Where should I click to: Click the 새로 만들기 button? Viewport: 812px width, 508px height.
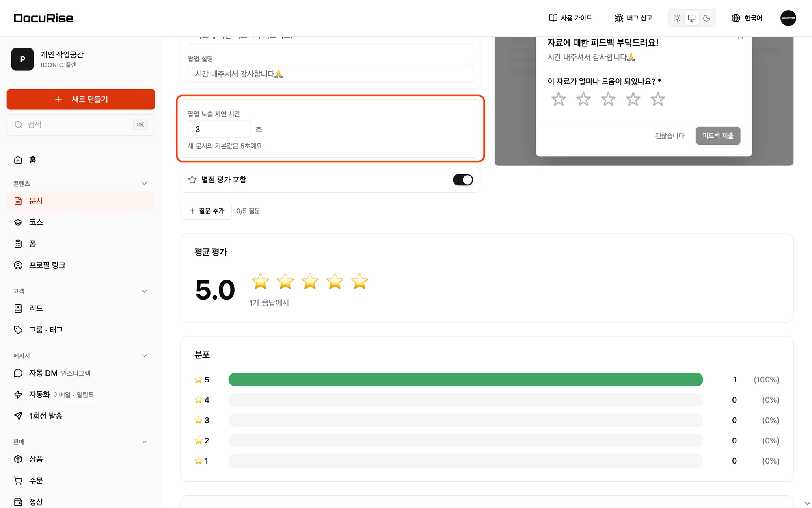coord(81,99)
